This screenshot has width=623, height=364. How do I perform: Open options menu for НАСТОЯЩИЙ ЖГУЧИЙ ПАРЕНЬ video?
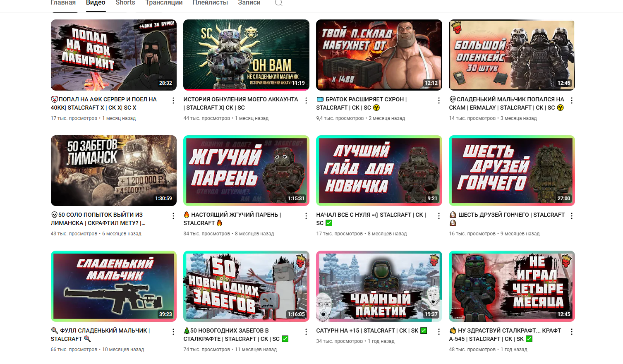point(306,216)
